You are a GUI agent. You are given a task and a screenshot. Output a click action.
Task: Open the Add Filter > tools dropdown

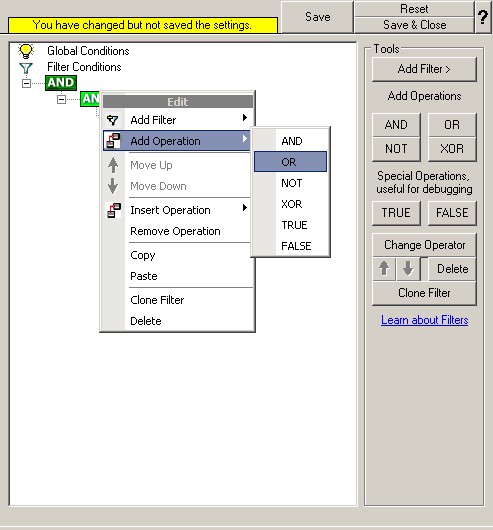tap(424, 69)
